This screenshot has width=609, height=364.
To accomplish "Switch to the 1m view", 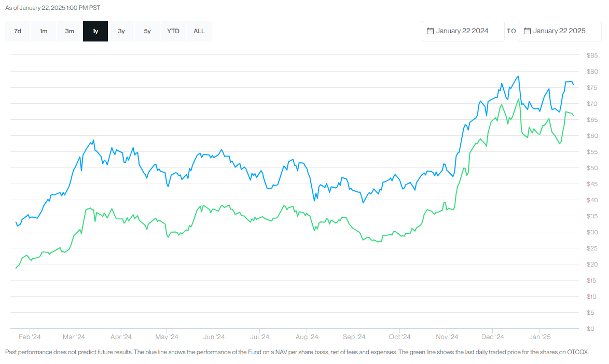I will [x=43, y=31].
